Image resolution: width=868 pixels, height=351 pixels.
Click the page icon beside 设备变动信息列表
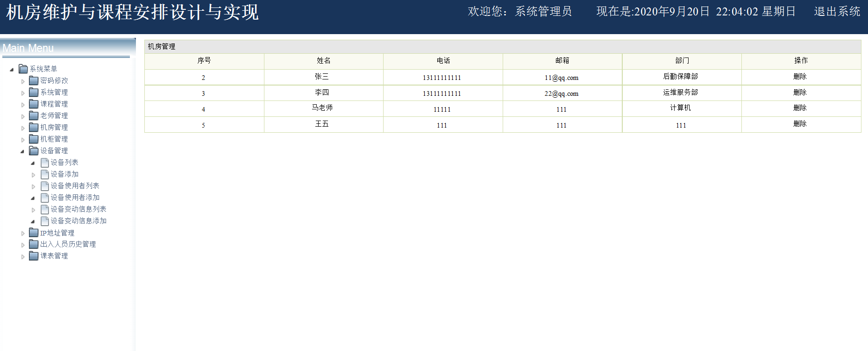pyautogui.click(x=45, y=209)
